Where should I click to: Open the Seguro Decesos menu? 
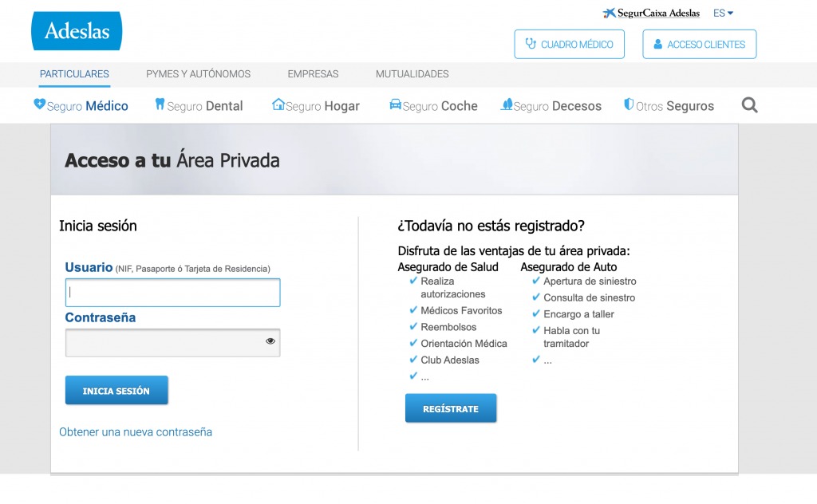pyautogui.click(x=551, y=106)
